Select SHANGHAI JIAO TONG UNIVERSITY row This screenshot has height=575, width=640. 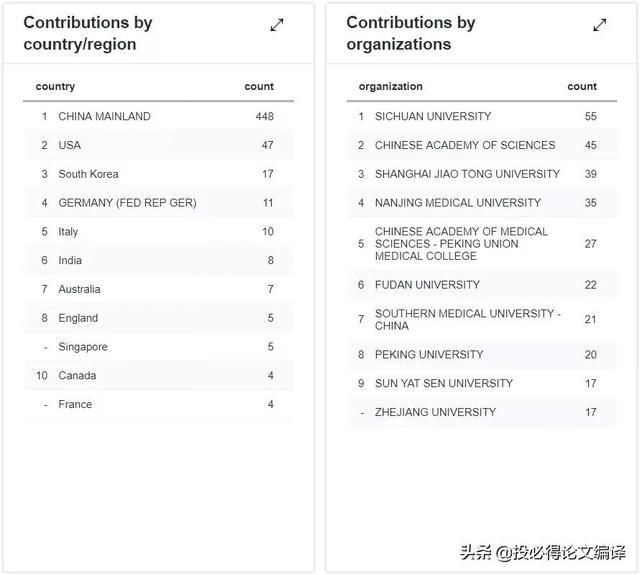482,174
